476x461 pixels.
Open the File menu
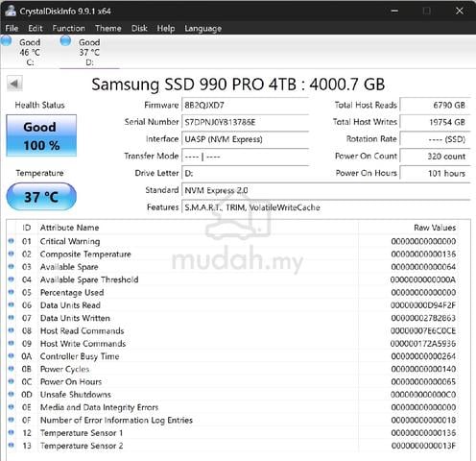[x=12, y=28]
